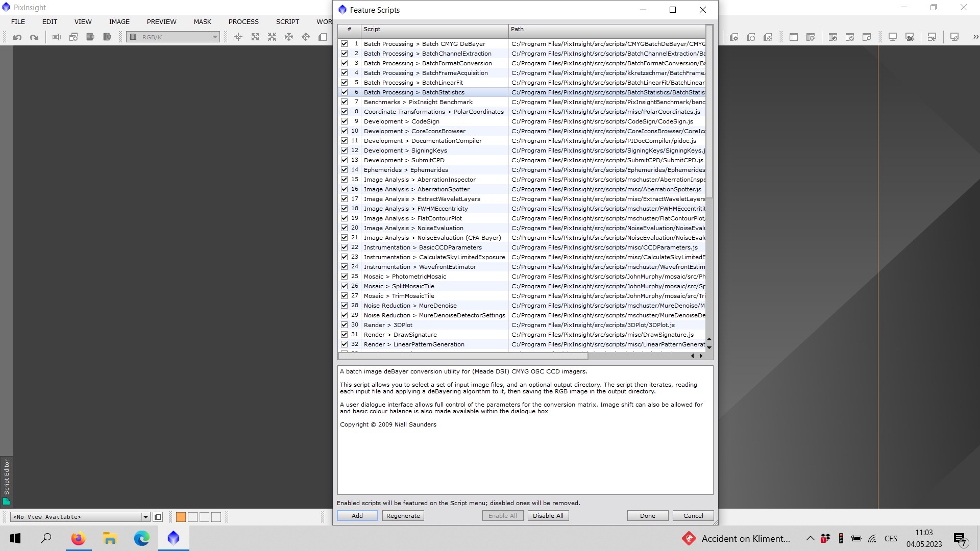This screenshot has height=551, width=980.
Task: Click the horizontal scrollbar right arrow
Action: point(701,356)
